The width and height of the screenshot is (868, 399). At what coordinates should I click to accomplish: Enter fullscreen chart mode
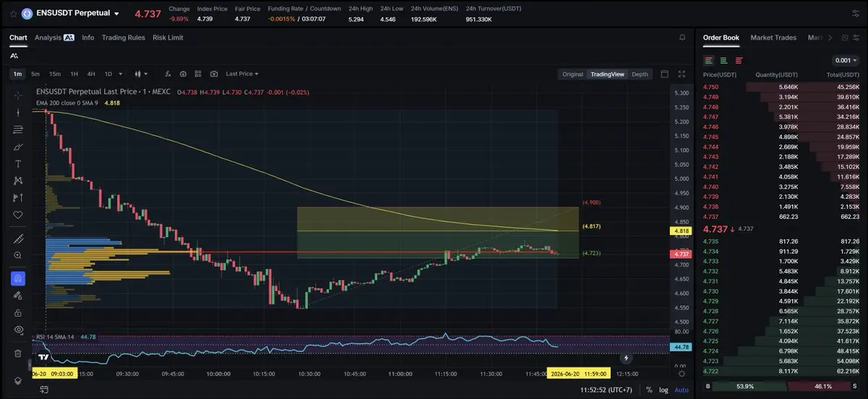pyautogui.click(x=681, y=74)
